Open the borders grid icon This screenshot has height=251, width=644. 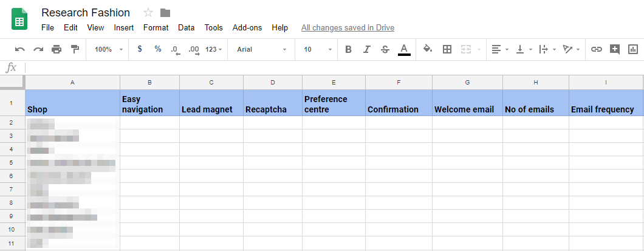pyautogui.click(x=447, y=49)
